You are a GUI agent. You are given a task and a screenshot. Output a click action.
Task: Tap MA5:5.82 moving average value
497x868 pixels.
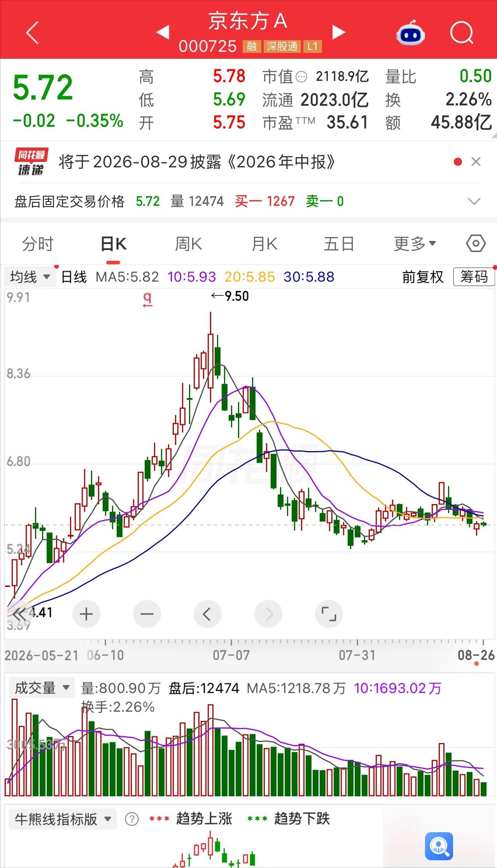(x=127, y=277)
